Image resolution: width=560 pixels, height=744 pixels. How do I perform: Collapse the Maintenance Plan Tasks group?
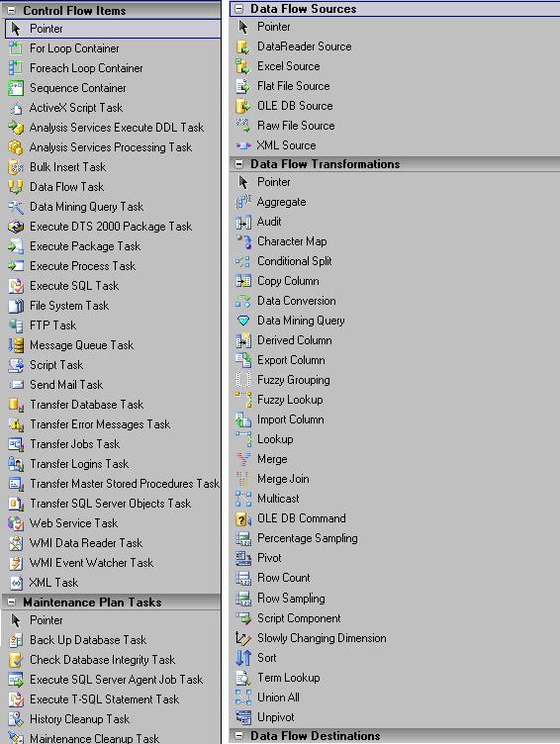coord(12,603)
